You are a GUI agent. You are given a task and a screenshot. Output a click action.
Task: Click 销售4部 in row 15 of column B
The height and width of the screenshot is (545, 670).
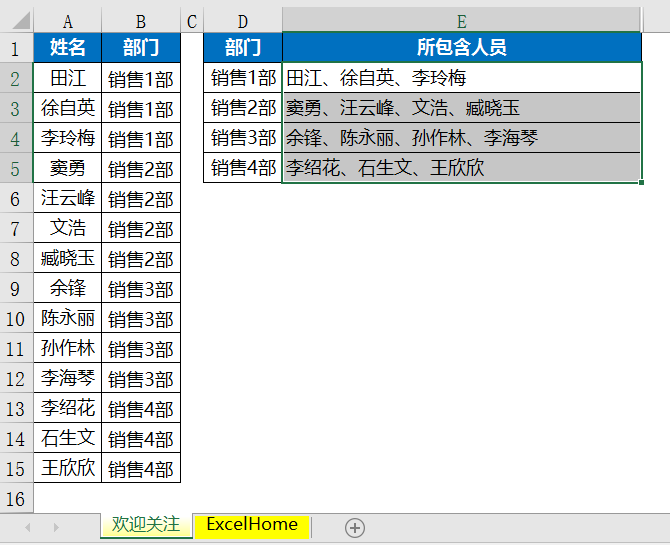point(141,468)
